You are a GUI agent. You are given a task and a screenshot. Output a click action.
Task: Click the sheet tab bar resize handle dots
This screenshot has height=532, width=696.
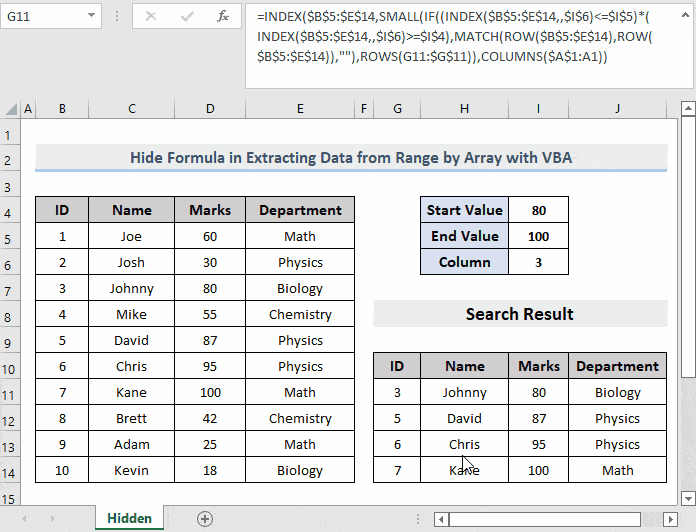pos(418,519)
